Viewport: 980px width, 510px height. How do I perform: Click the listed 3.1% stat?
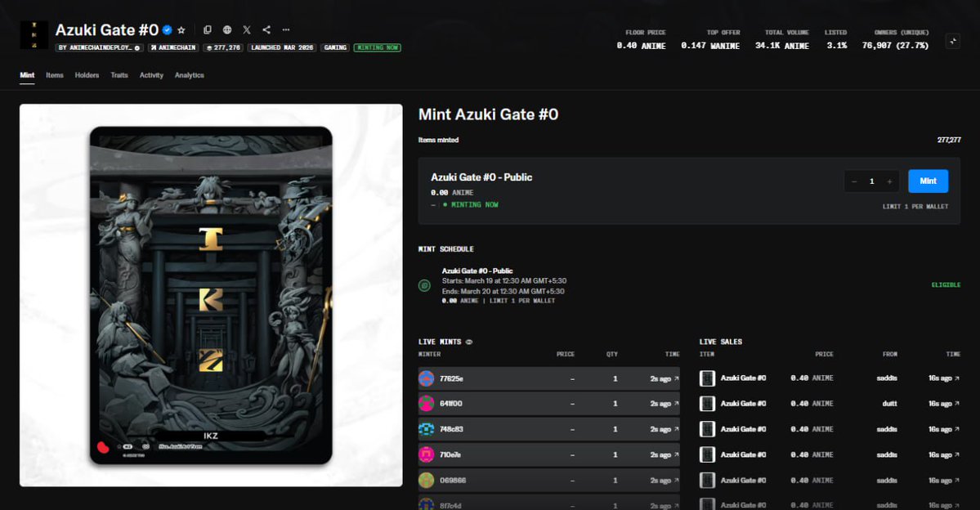pyautogui.click(x=837, y=46)
